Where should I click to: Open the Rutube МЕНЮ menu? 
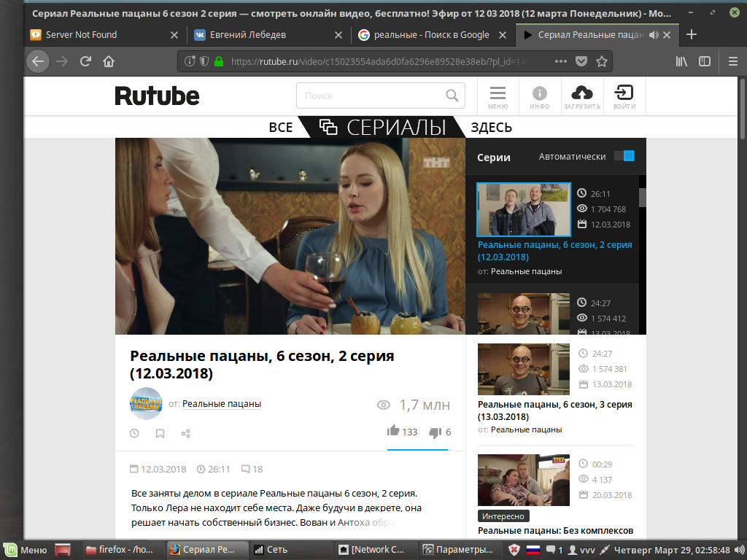point(498,97)
